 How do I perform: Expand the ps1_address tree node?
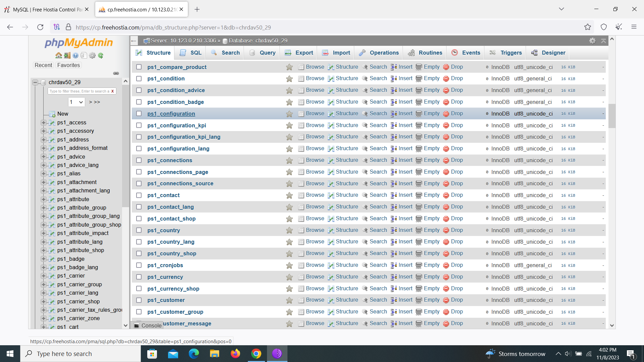(x=43, y=139)
